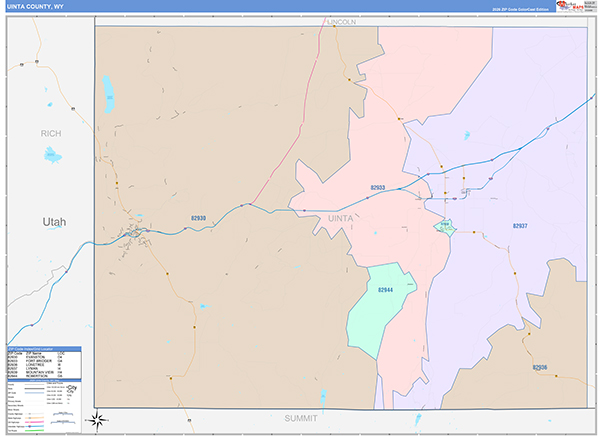The width and height of the screenshot is (600, 436).
Task: Click the Utah state label
Action: [x=54, y=222]
